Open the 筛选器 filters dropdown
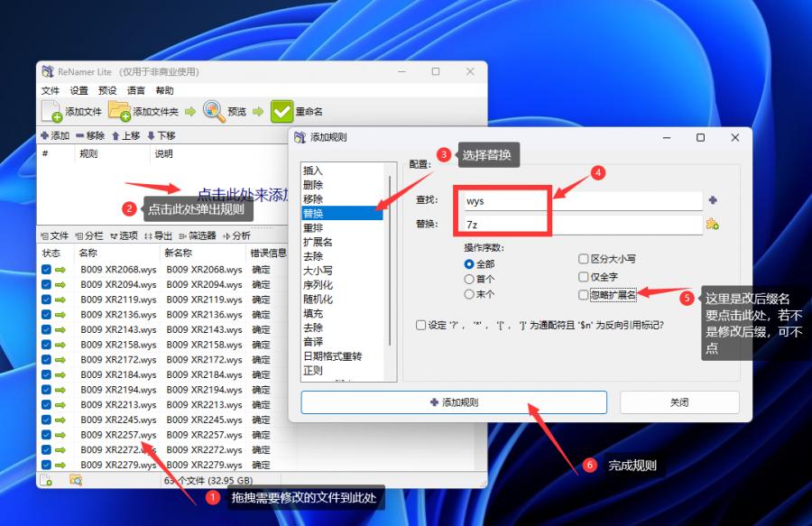The image size is (812, 526). [198, 235]
